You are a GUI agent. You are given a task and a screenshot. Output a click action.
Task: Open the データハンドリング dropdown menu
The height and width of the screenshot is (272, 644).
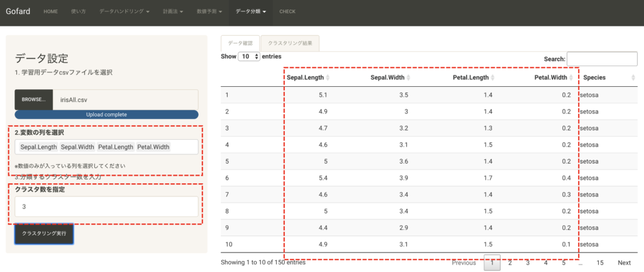[124, 12]
